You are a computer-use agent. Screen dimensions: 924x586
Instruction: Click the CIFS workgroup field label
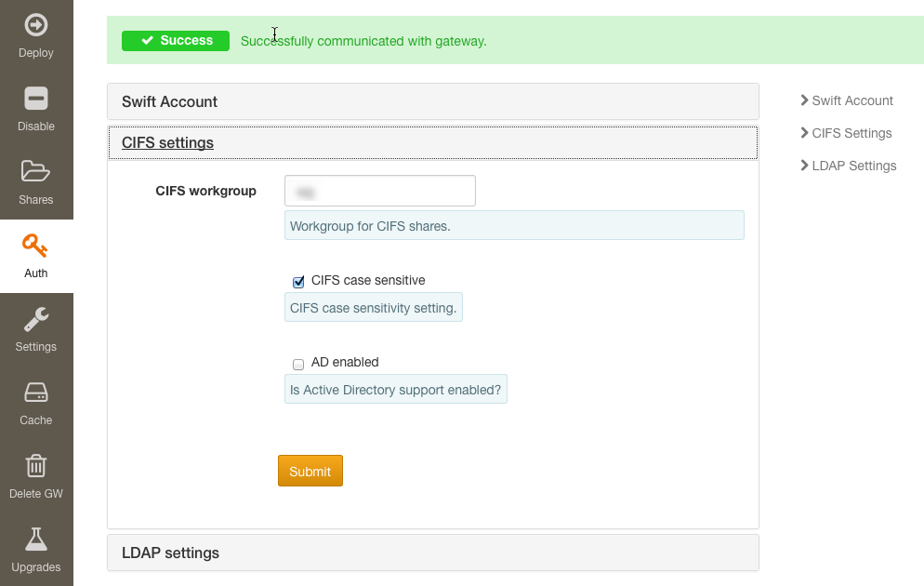tap(206, 191)
